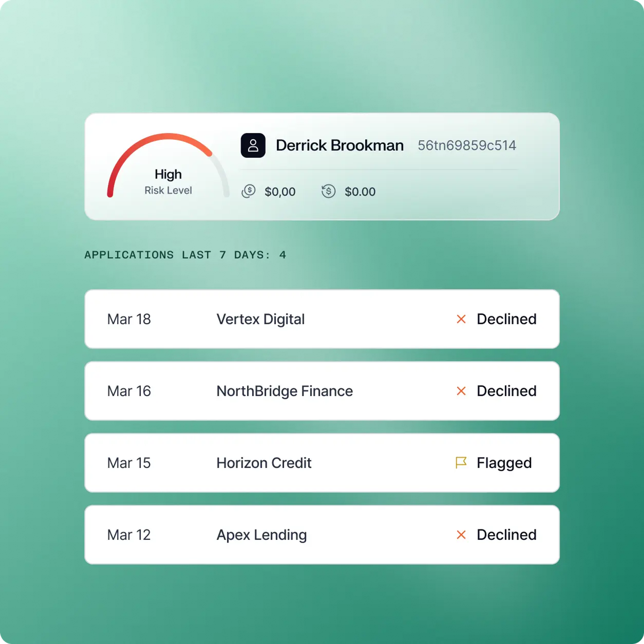Click the ID 56tn69859c514
Viewport: 644px width, 644px height.
coord(467,145)
